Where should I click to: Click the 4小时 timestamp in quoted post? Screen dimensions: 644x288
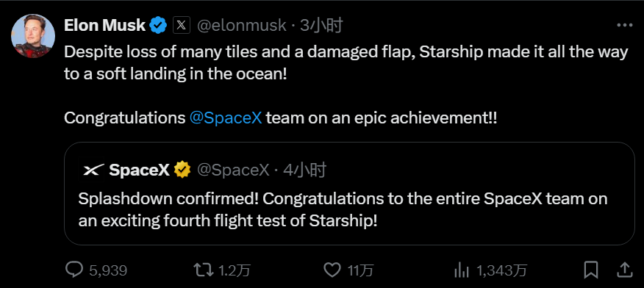[x=305, y=170]
